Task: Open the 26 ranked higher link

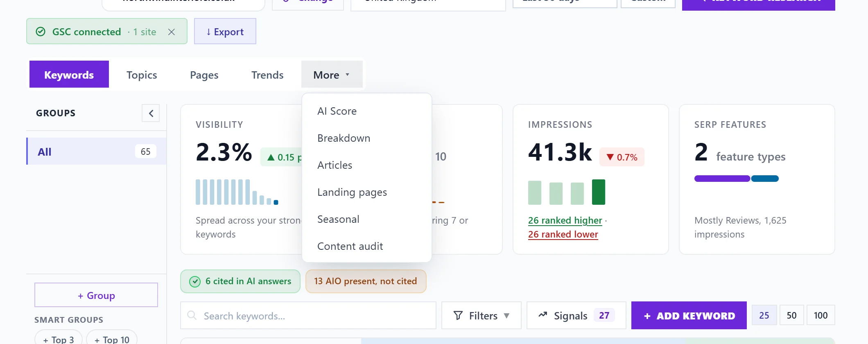Action: [x=565, y=220]
